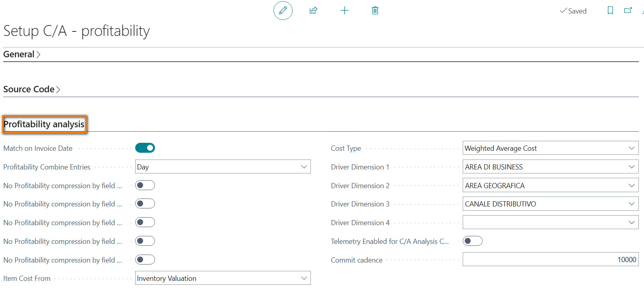Collapse the Profitability analysis section header
Image resolution: width=644 pixels, height=288 pixels.
[44, 125]
